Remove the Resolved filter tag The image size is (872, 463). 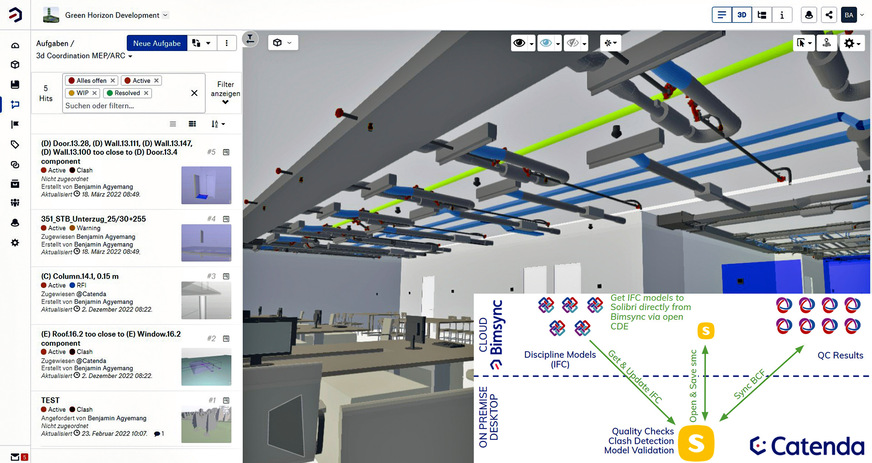click(x=146, y=93)
